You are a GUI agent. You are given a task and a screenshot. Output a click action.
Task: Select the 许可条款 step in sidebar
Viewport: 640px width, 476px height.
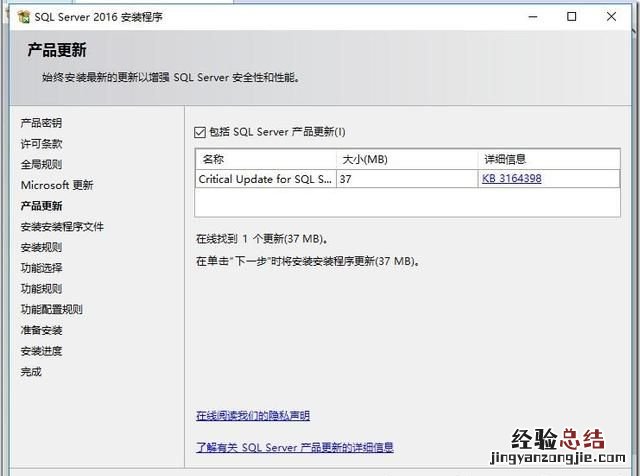41,144
